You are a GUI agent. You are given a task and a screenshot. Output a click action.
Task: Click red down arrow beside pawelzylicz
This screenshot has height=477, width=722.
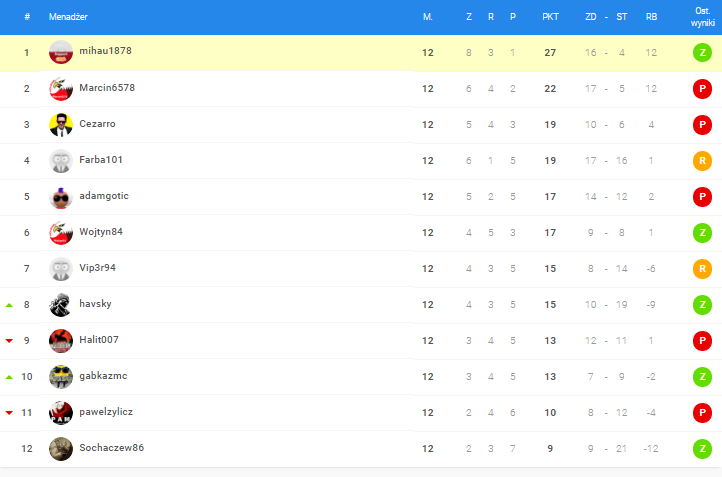click(x=9, y=413)
